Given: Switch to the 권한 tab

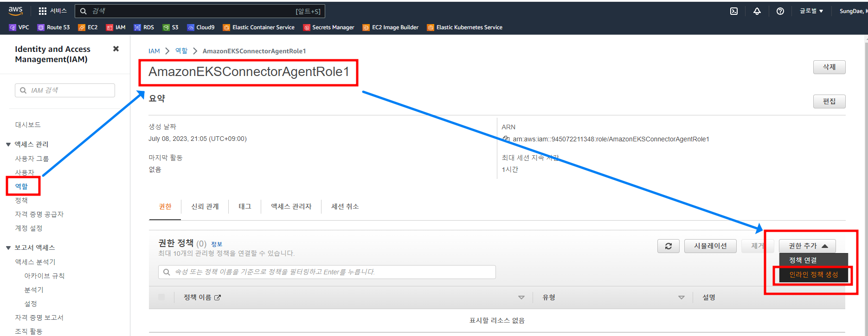Looking at the screenshot, I should 165,207.
